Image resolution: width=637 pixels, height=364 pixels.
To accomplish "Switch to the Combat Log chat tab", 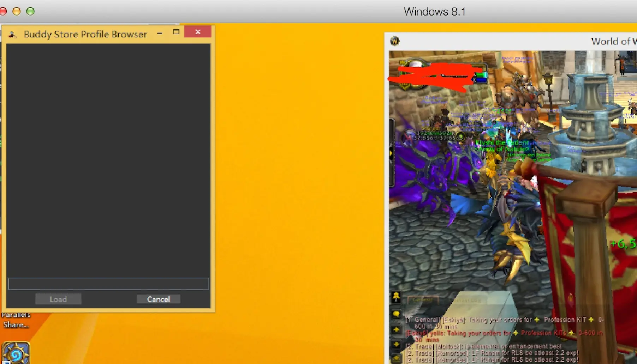I will click(x=467, y=300).
